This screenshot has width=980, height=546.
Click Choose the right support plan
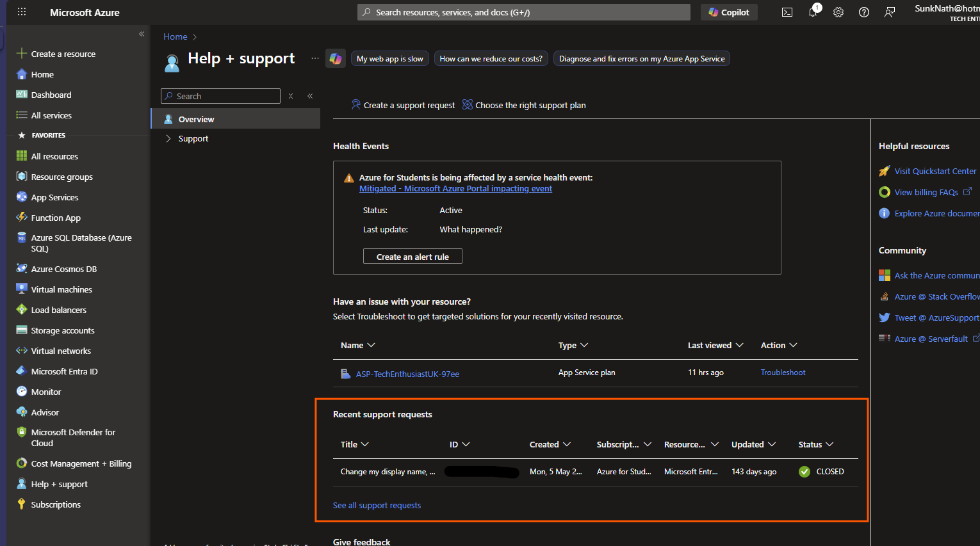524,105
